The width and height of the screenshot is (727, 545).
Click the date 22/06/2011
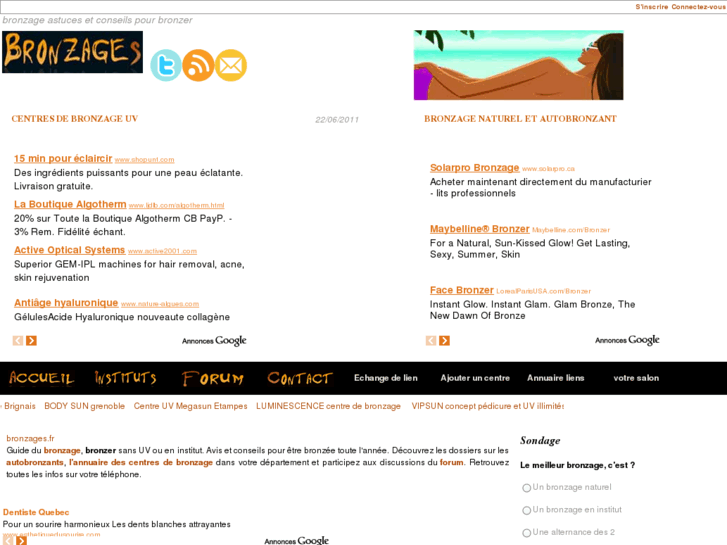point(337,120)
